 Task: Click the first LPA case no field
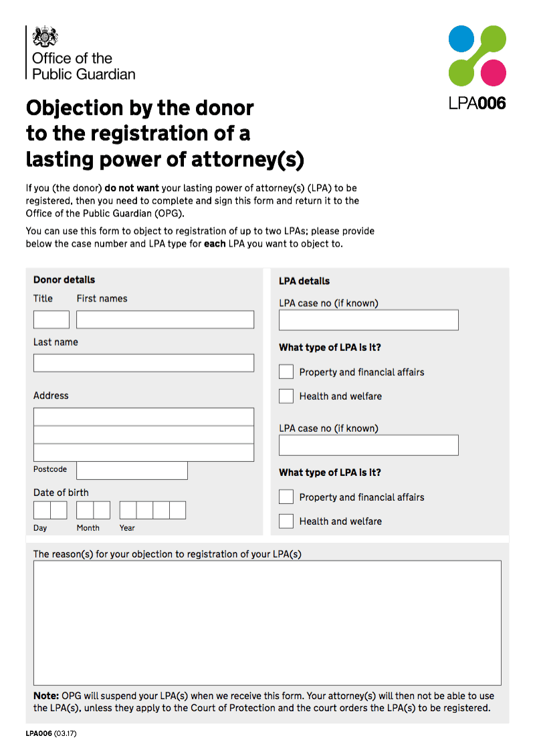pos(368,320)
